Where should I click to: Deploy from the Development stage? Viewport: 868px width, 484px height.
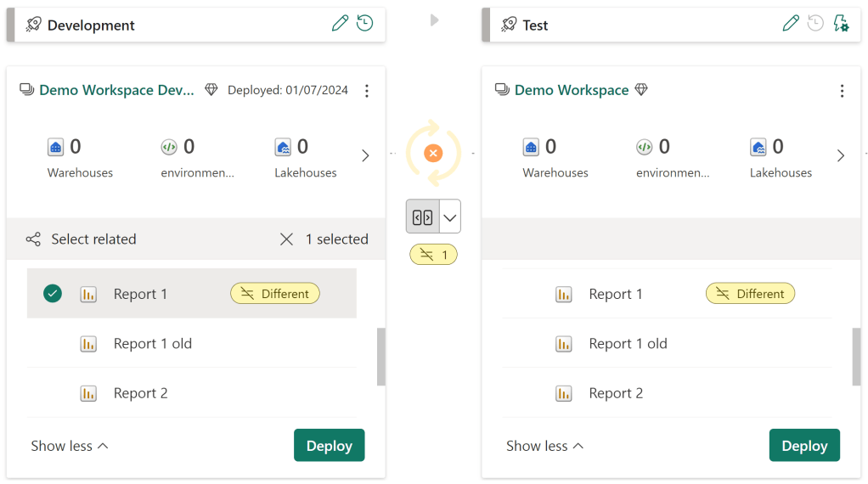click(x=329, y=446)
